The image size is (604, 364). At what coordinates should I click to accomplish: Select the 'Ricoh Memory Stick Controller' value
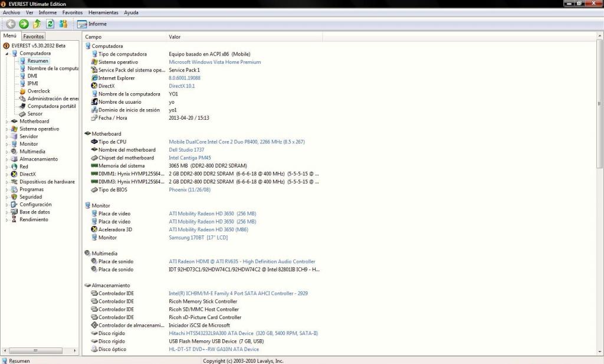(203, 301)
